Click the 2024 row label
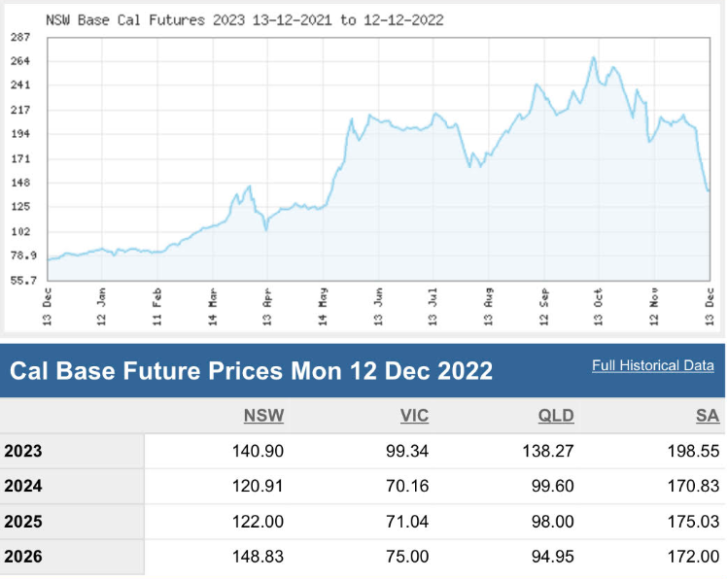The image size is (728, 579). click(x=24, y=486)
